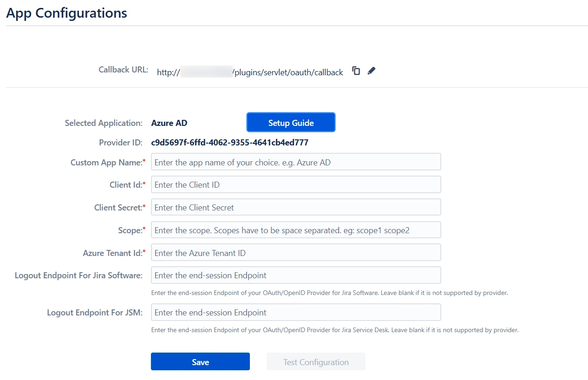Focus the Client Id field
The width and height of the screenshot is (588, 380).
(x=296, y=184)
